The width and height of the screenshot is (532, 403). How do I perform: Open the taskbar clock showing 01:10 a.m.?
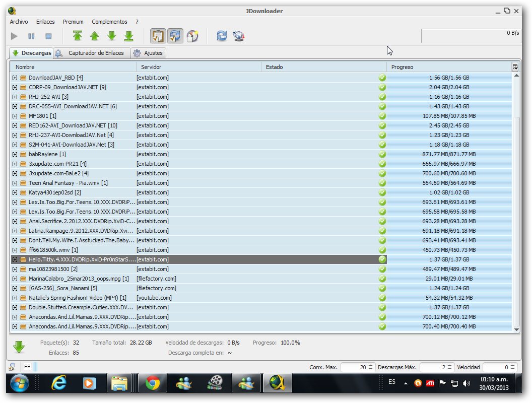pos(494,383)
